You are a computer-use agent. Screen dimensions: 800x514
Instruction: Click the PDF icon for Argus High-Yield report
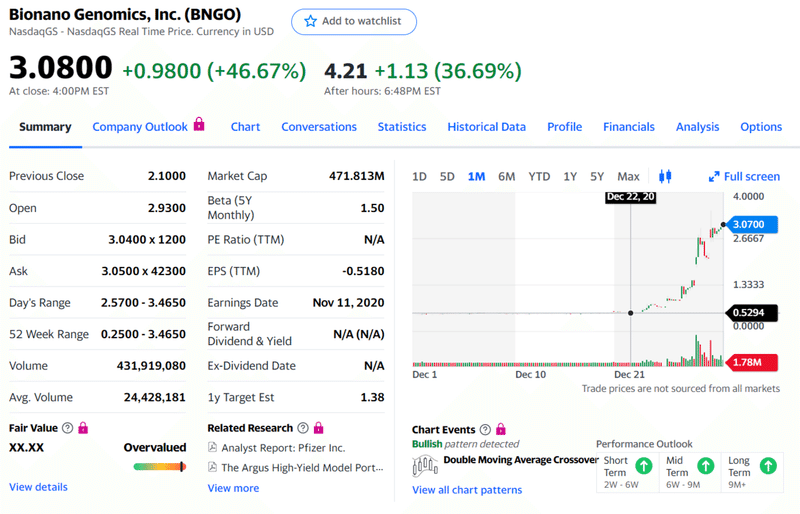point(212,467)
